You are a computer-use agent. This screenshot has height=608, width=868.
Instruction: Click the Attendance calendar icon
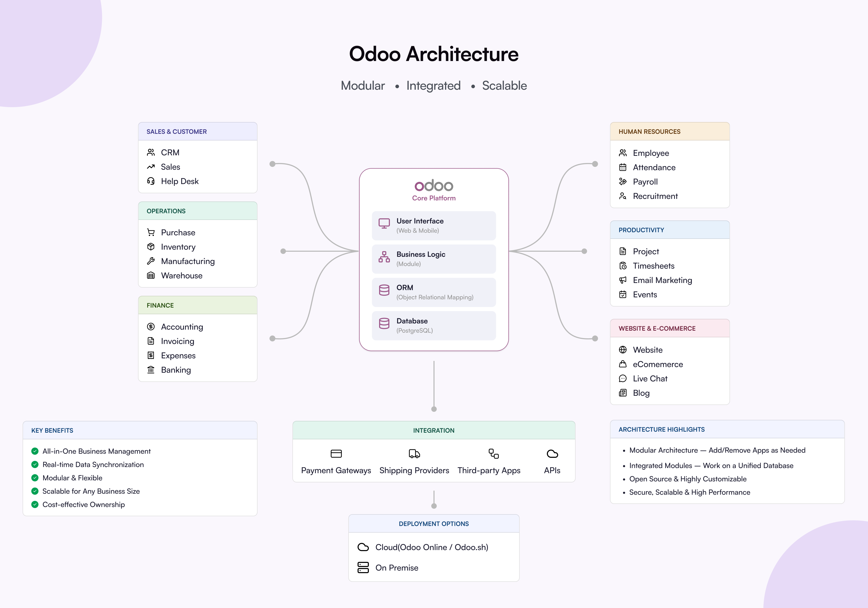[x=623, y=167]
